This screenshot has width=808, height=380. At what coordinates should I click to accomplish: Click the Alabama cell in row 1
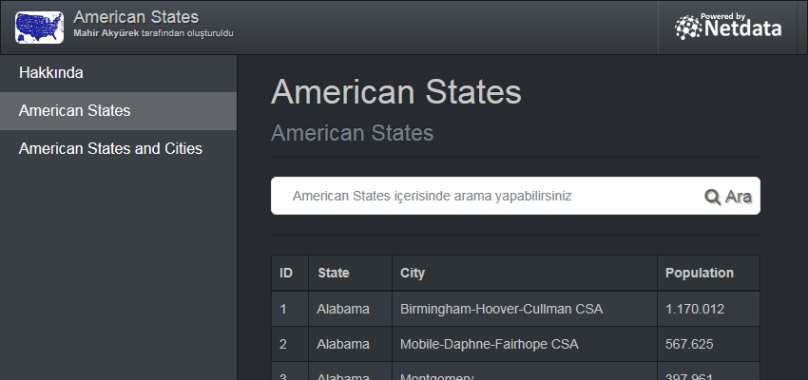(350, 309)
